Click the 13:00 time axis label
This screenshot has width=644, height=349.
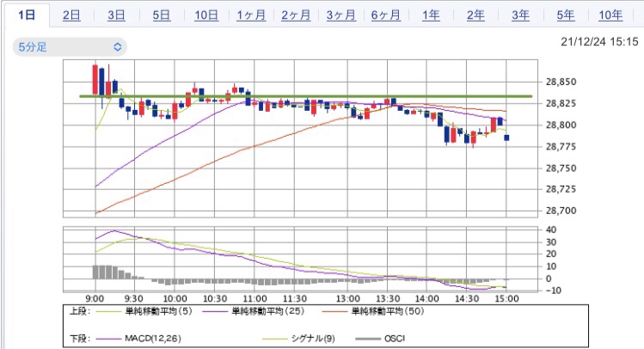click(348, 298)
